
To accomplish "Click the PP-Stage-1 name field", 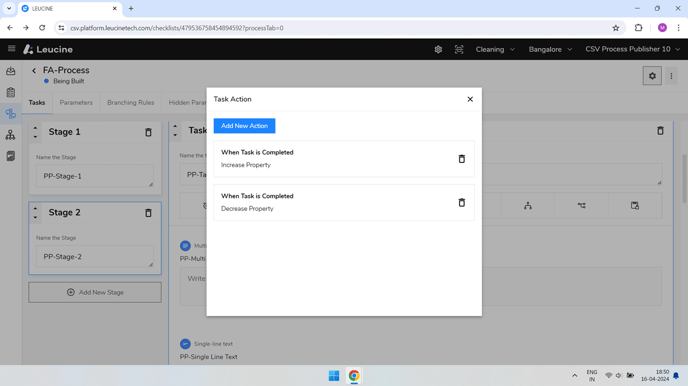I will click(x=95, y=176).
